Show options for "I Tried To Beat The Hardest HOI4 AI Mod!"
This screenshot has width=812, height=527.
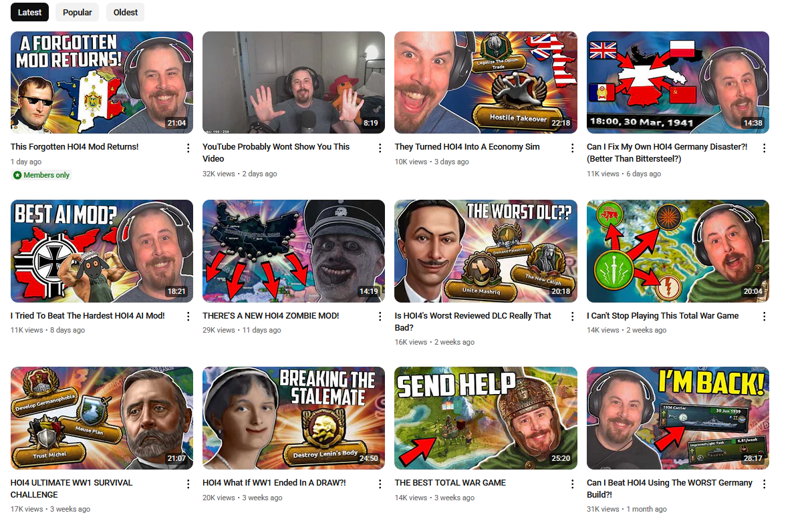[188, 317]
